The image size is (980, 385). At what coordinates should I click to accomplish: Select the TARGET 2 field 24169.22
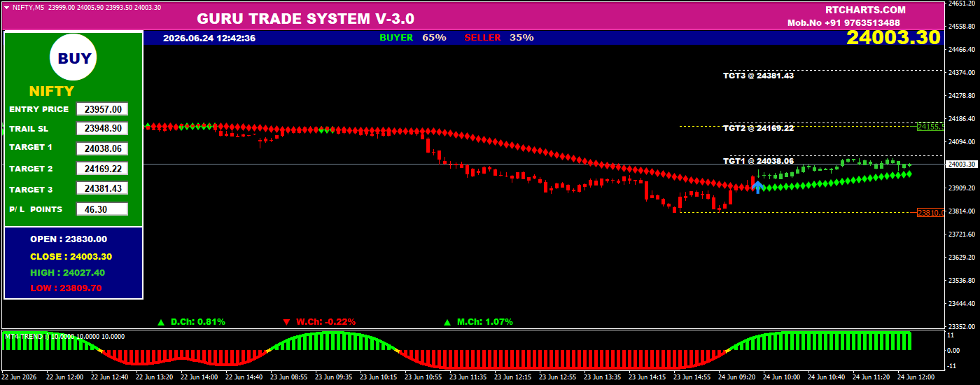(x=103, y=169)
